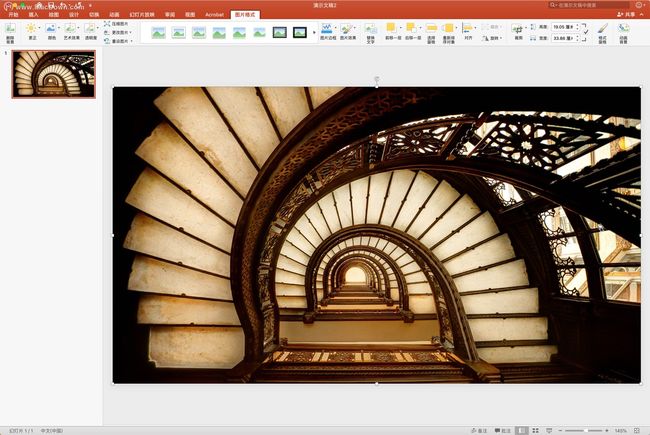Screen dimensions: 650x435
Task: Click the Bring Forward icon
Action: coord(391,28)
